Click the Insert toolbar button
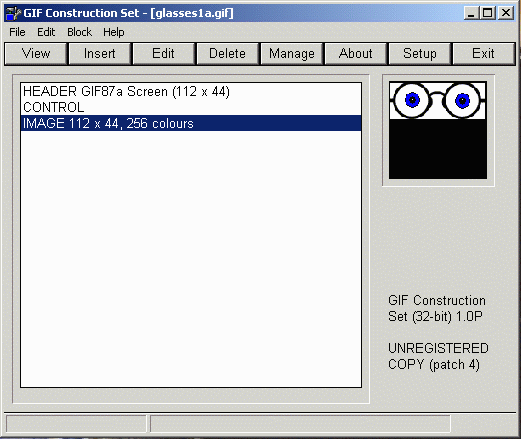521x439 pixels. coord(99,53)
